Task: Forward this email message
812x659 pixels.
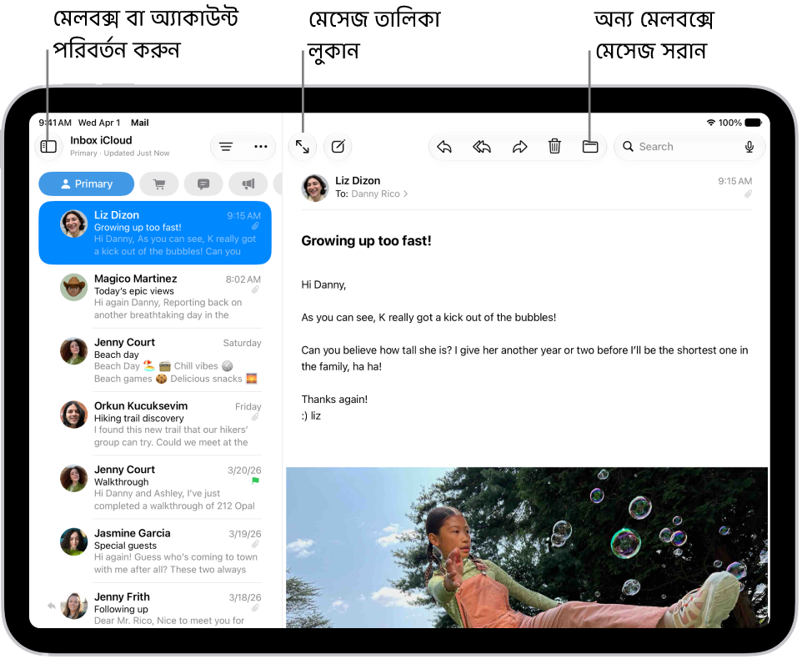Action: 519,147
